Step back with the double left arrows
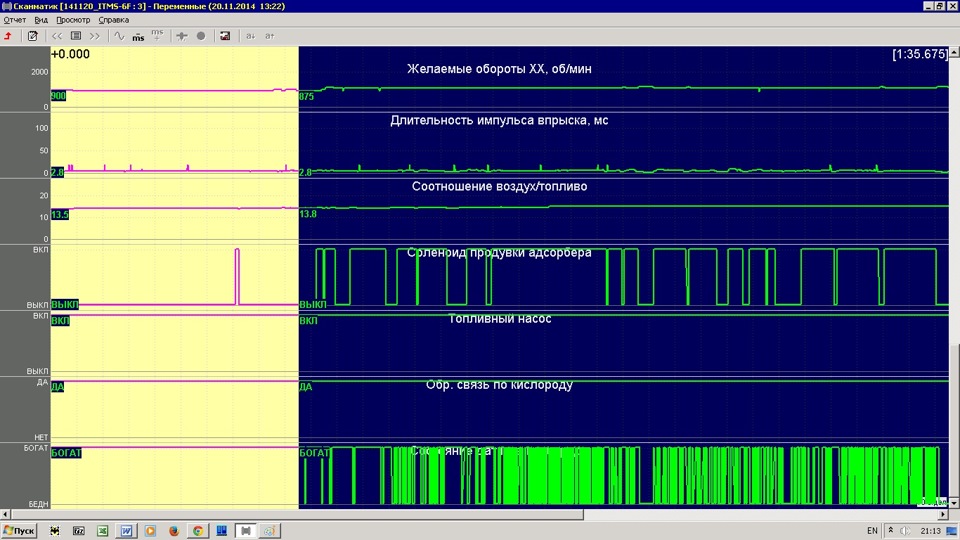Screen dimensions: 960x540 coord(57,36)
